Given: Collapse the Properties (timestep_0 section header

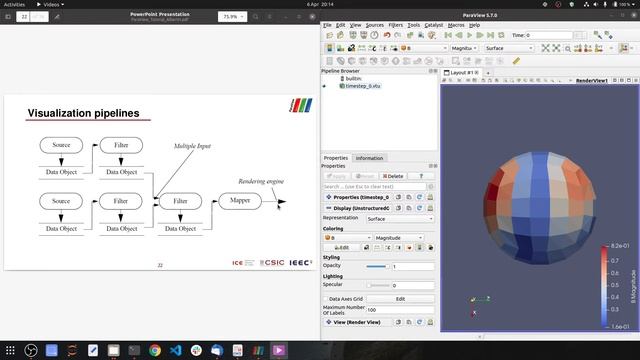Looking at the screenshot, I should pos(358,197).
